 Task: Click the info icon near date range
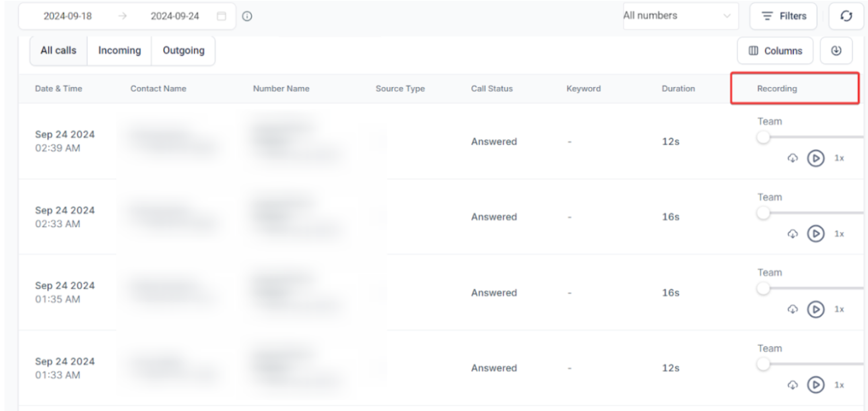point(247,16)
